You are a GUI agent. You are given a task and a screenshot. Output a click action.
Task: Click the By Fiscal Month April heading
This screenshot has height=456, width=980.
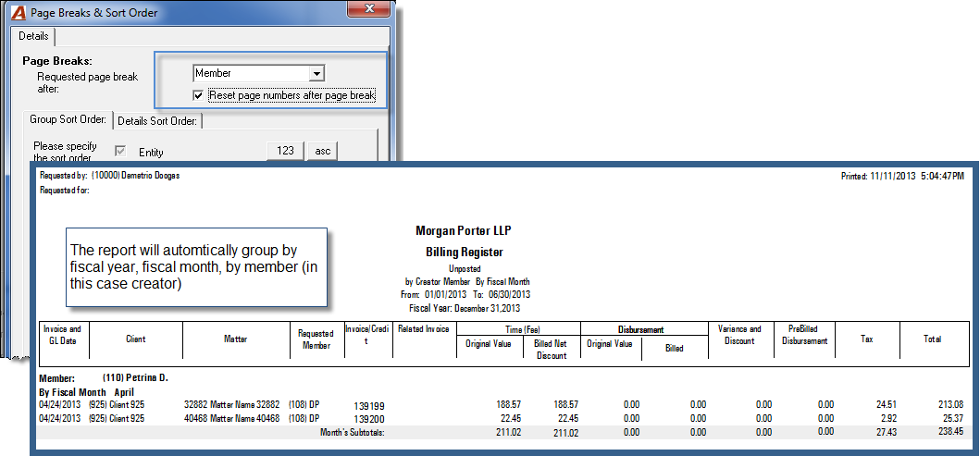pos(86,392)
